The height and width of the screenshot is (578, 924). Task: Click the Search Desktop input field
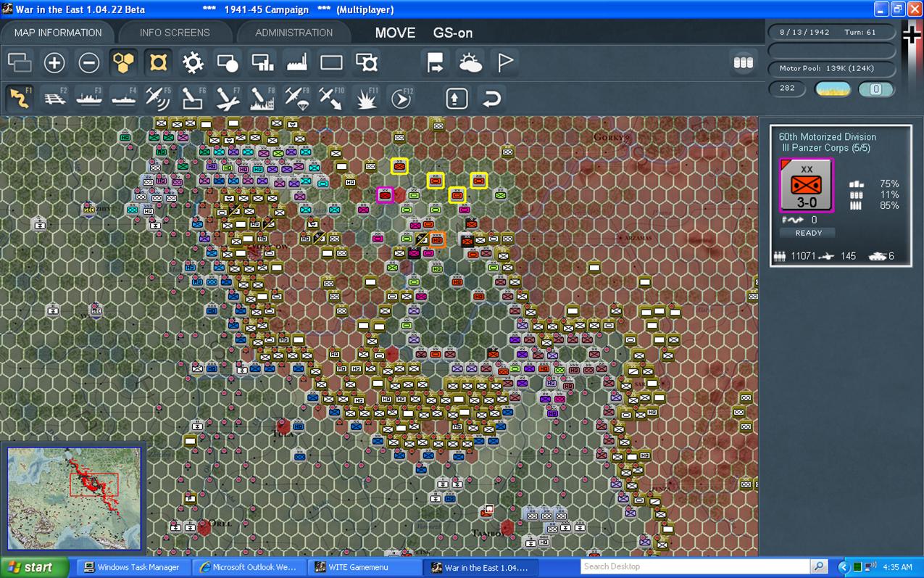coord(696,566)
